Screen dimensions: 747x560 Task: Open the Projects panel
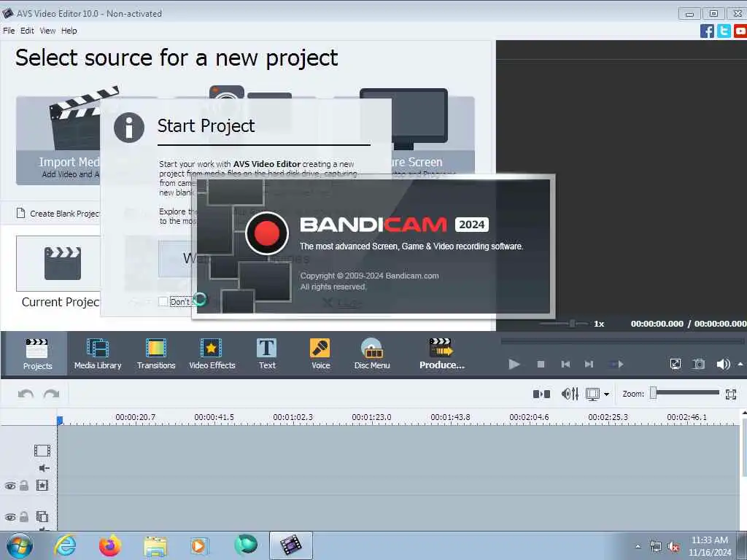37,354
